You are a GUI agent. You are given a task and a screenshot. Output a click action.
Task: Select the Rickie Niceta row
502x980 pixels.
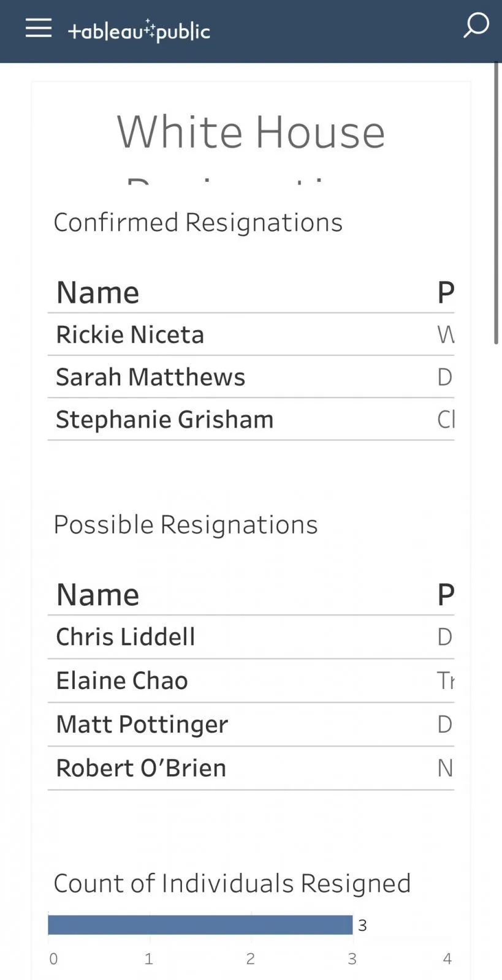tap(130, 334)
